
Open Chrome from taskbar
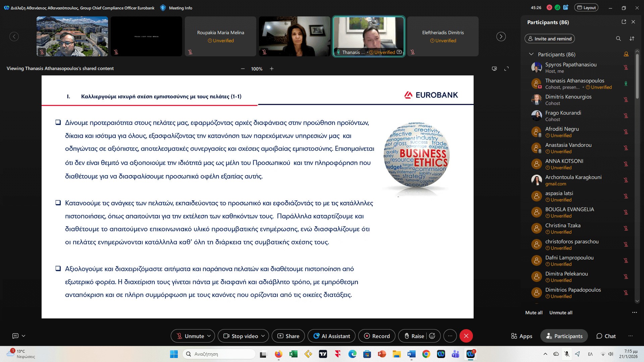pyautogui.click(x=426, y=354)
